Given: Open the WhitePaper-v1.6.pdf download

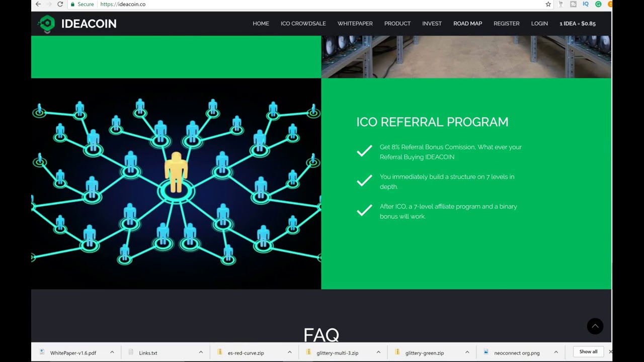Looking at the screenshot, I should [73, 353].
